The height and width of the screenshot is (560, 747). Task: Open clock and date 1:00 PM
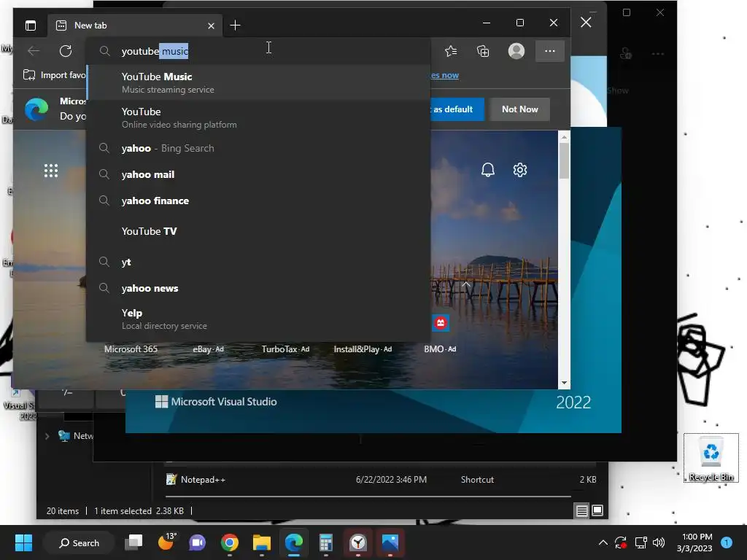pos(694,542)
